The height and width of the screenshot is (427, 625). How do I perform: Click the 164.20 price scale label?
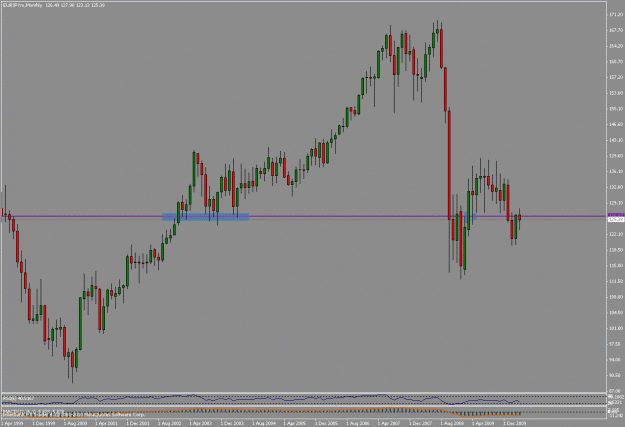tap(616, 46)
